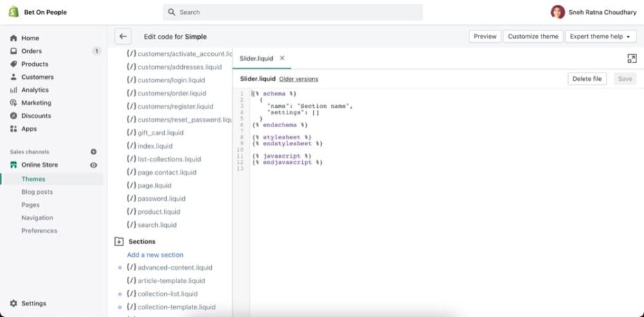Click in the Search input field
This screenshot has height=317, width=644.
pos(298,12)
